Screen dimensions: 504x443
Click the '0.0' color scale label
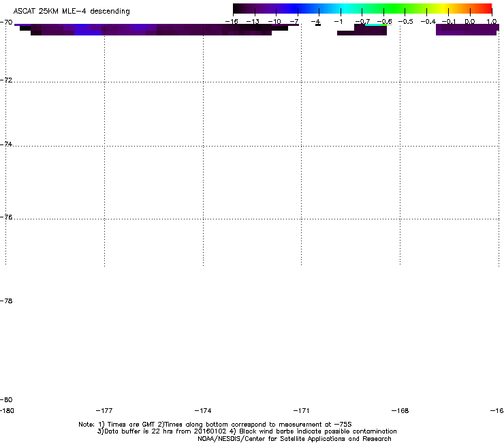(470, 22)
